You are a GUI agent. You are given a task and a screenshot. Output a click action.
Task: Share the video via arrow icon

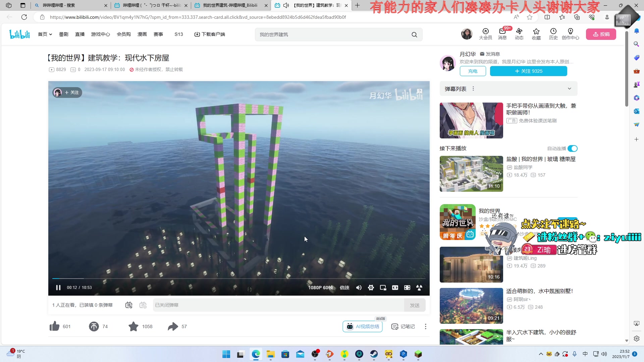pos(173,326)
